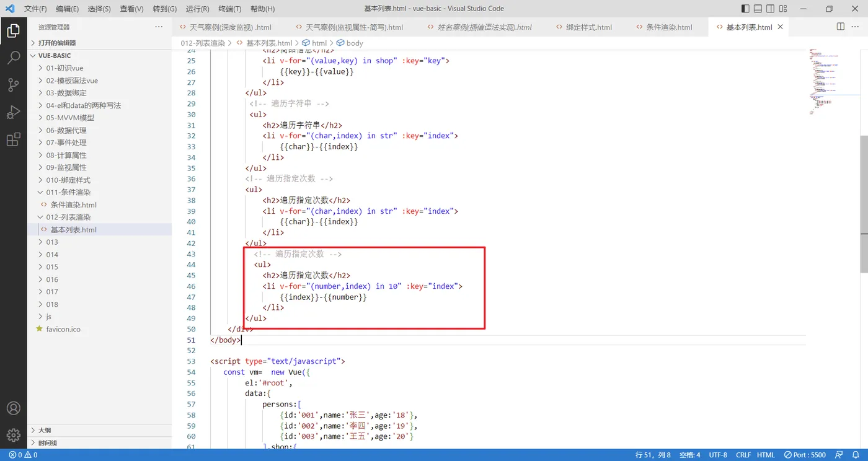Open the Manage gear menu
868x461 pixels.
(x=13, y=435)
